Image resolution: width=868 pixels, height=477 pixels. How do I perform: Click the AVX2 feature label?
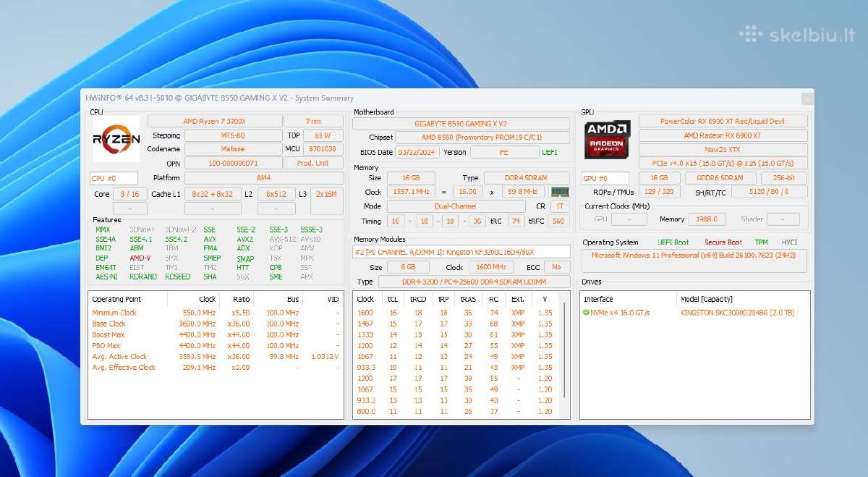244,239
